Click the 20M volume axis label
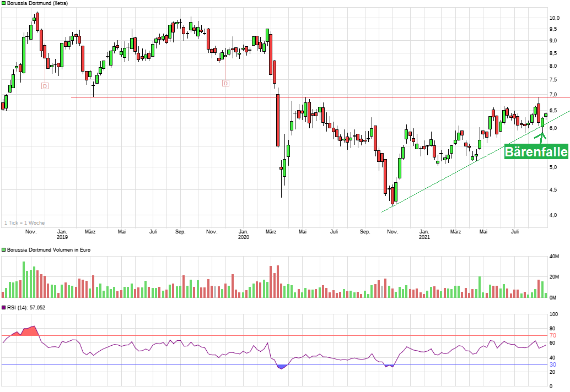 pyautogui.click(x=554, y=277)
